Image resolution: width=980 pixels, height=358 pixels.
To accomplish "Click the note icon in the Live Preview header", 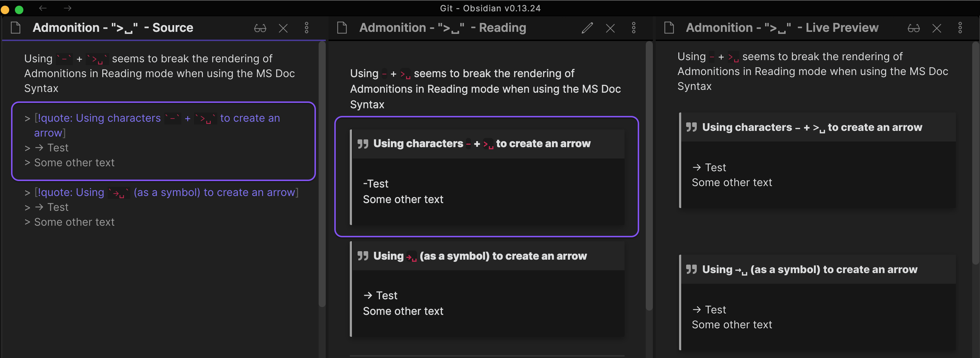I will pyautogui.click(x=668, y=27).
